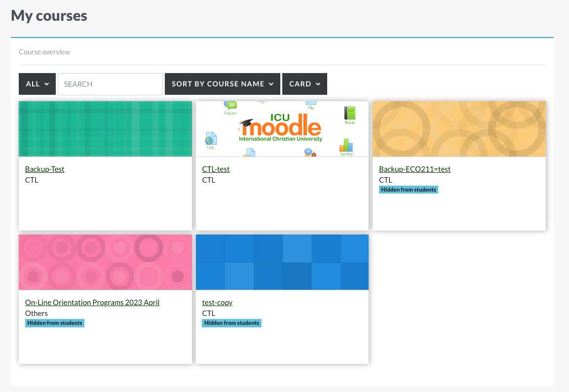569x392 pixels.
Task: Click the graduation cap on the Moodle logo
Action: pyautogui.click(x=246, y=122)
